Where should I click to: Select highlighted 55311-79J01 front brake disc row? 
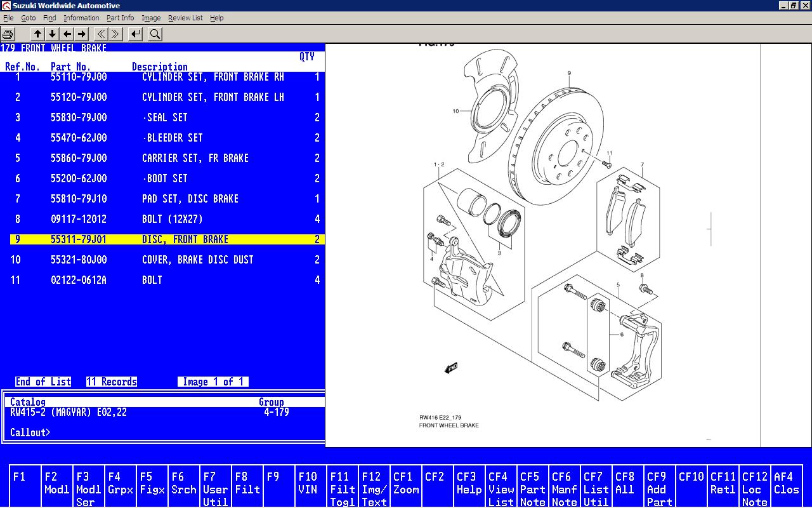click(x=167, y=239)
